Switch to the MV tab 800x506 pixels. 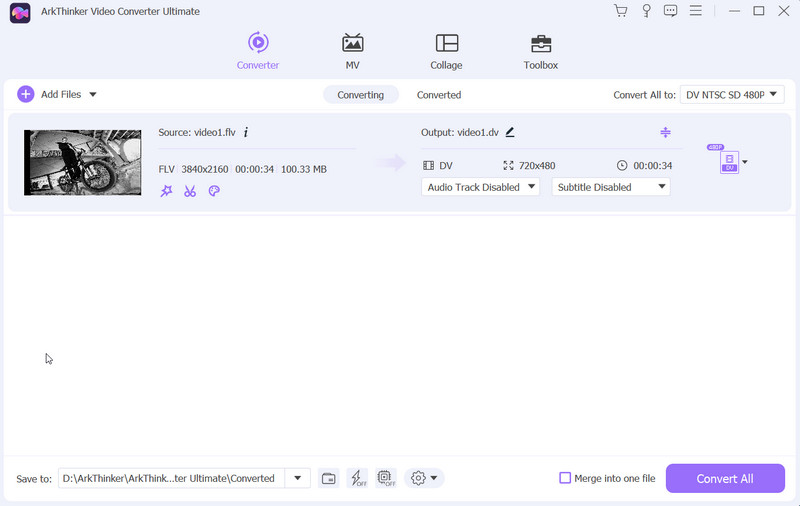coord(353,51)
